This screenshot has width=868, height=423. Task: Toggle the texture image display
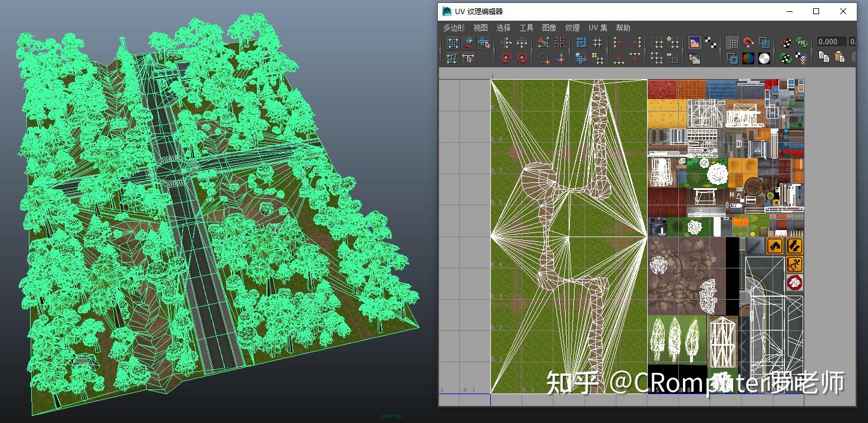(694, 41)
